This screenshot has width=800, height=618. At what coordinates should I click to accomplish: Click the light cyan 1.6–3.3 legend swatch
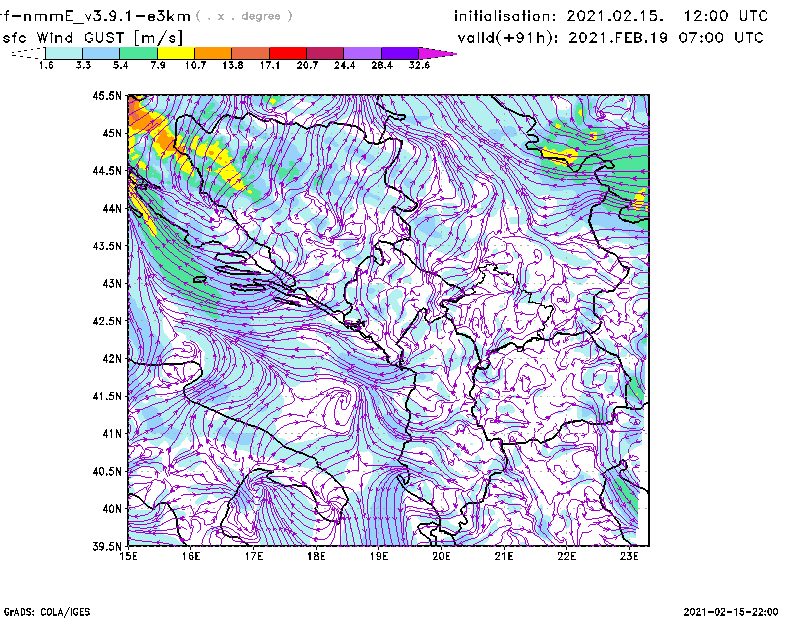[64, 53]
